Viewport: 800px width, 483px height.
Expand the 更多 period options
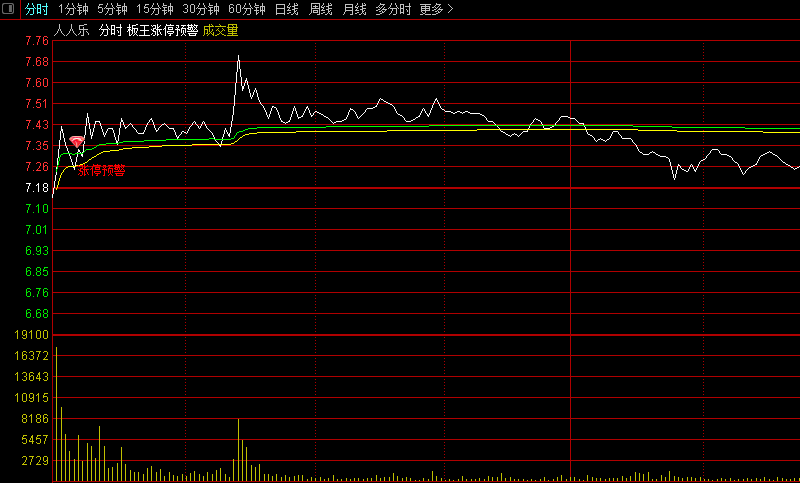pyautogui.click(x=436, y=9)
